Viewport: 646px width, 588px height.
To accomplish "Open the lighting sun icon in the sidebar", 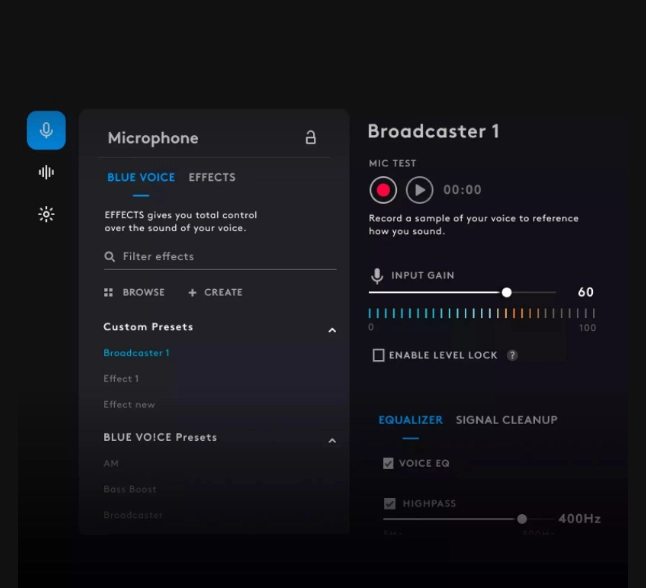I will coord(46,214).
